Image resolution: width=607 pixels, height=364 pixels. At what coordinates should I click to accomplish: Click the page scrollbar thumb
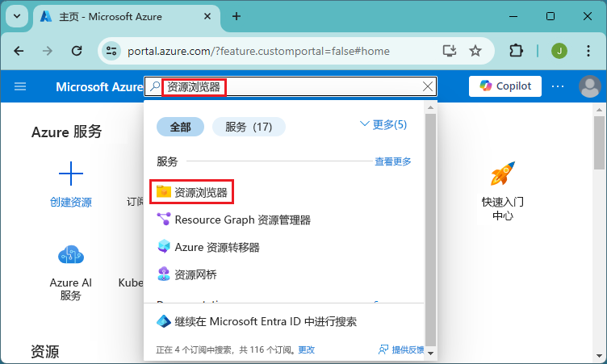point(599,143)
